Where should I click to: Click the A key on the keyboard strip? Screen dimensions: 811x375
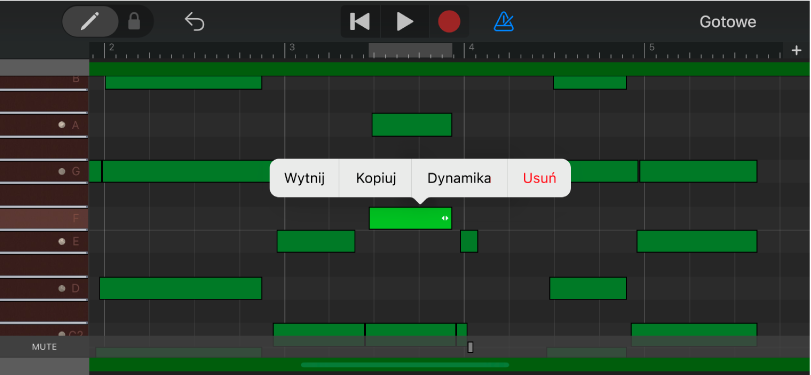tap(44, 125)
